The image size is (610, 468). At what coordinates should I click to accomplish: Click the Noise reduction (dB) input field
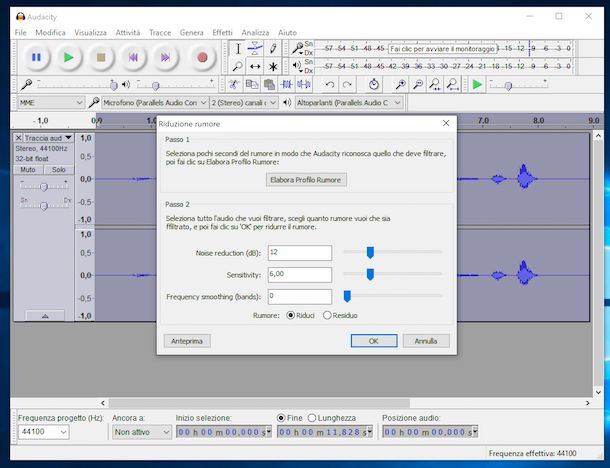[x=300, y=252]
